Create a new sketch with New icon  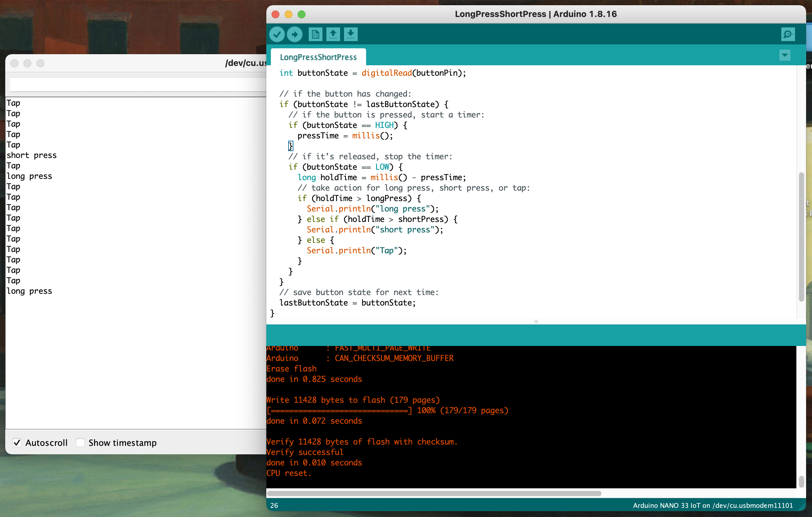coord(315,34)
